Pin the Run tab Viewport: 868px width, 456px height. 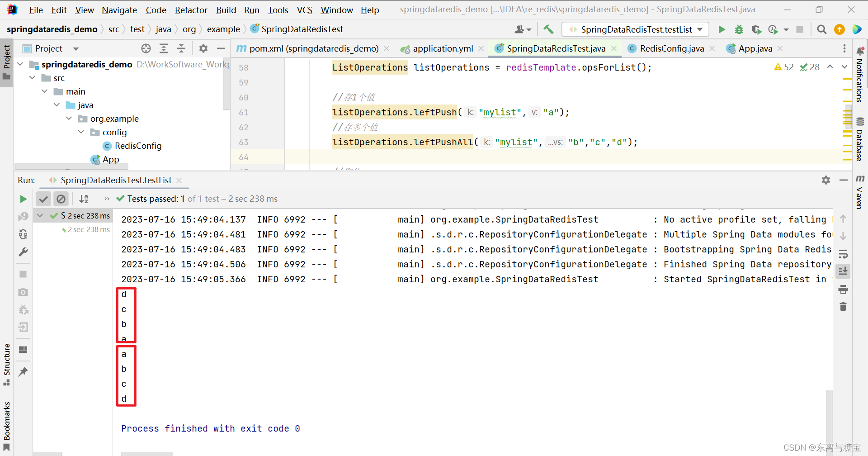tap(23, 372)
